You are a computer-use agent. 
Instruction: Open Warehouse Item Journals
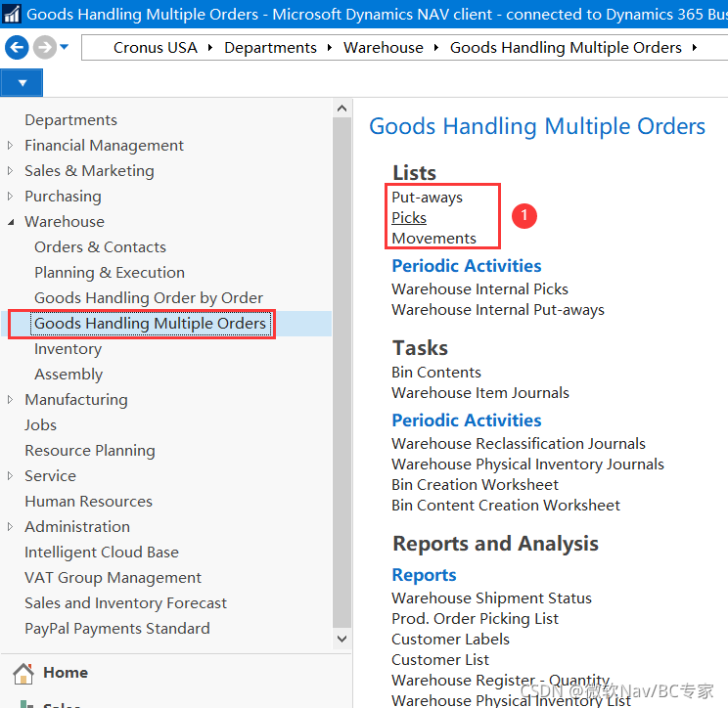pos(480,392)
